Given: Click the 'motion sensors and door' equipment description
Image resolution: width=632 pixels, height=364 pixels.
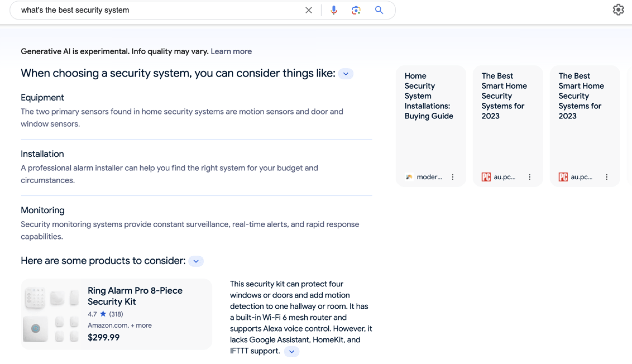Looking at the screenshot, I should 182,118.
